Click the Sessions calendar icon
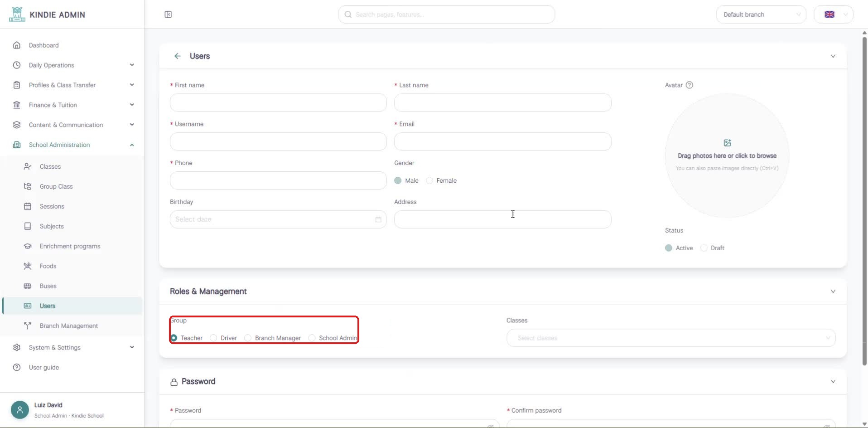This screenshot has width=868, height=428. click(x=28, y=206)
